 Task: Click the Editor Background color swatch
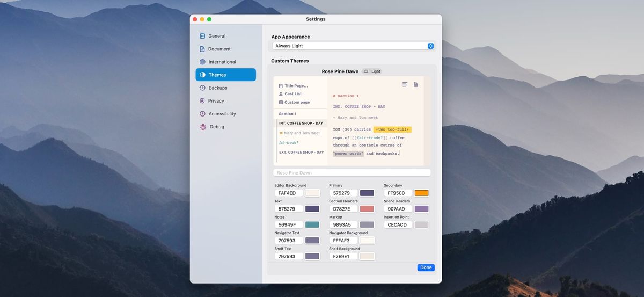pyautogui.click(x=312, y=193)
